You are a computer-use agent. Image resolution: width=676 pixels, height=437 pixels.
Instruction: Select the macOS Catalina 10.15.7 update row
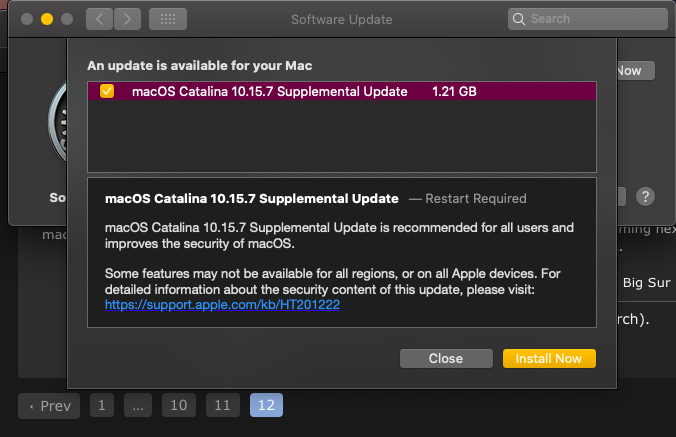tap(342, 91)
